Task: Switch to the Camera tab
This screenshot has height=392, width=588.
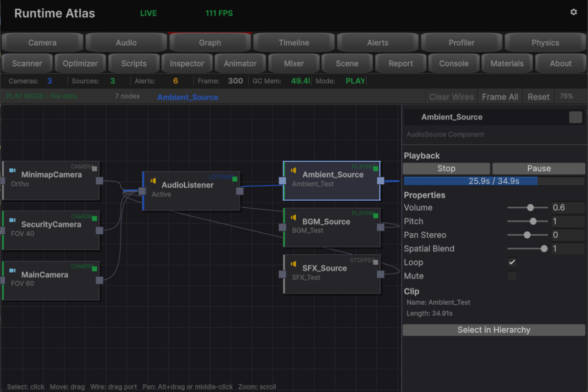Action: pyautogui.click(x=42, y=43)
